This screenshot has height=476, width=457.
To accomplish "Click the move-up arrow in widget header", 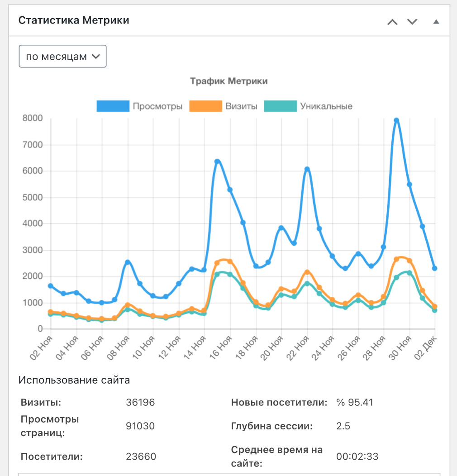I will 392,22.
